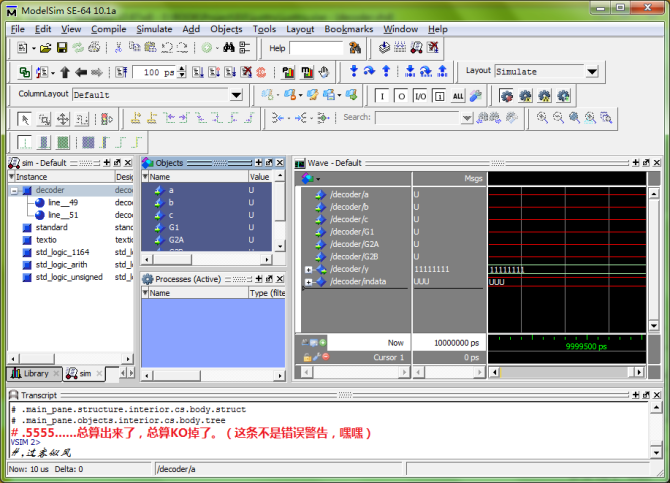Click the Insert Cursor yellow icon
The width and height of the screenshot is (670, 483).
coord(136,118)
